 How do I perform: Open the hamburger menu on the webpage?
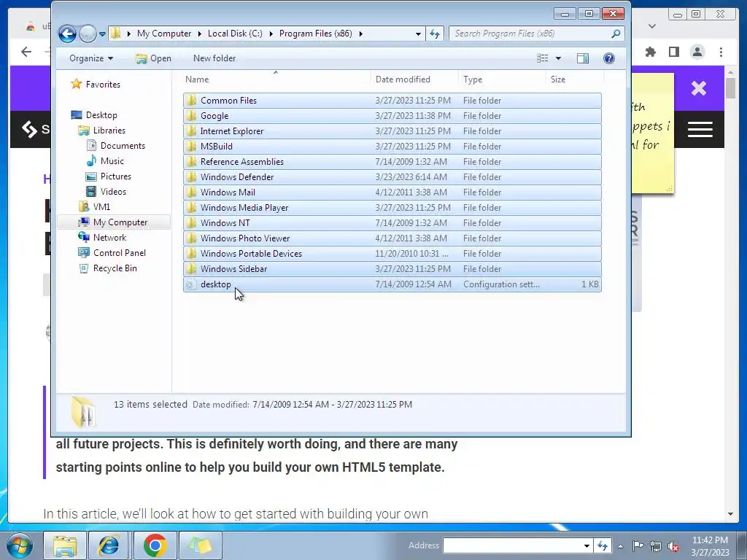pyautogui.click(x=700, y=129)
